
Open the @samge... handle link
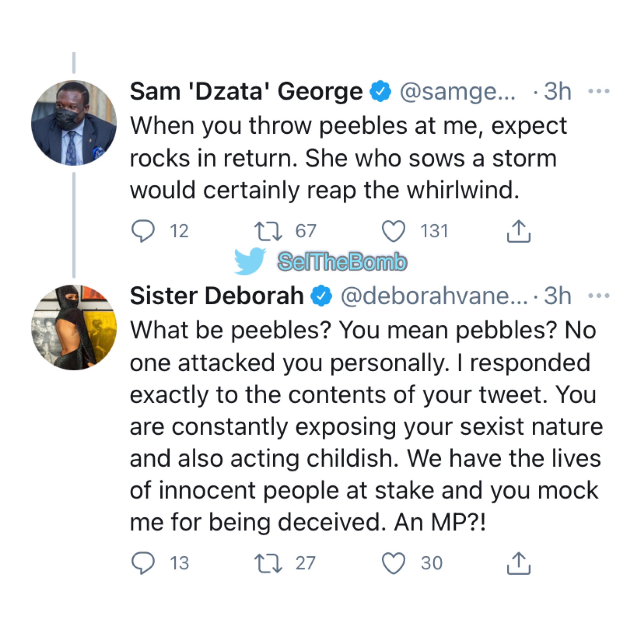(x=457, y=92)
